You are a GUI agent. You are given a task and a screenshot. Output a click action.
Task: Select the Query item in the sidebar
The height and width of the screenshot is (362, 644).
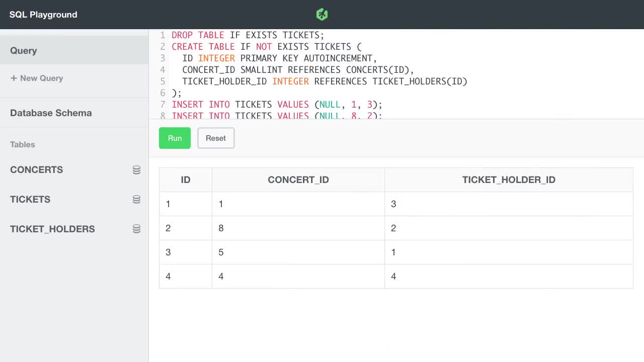23,50
